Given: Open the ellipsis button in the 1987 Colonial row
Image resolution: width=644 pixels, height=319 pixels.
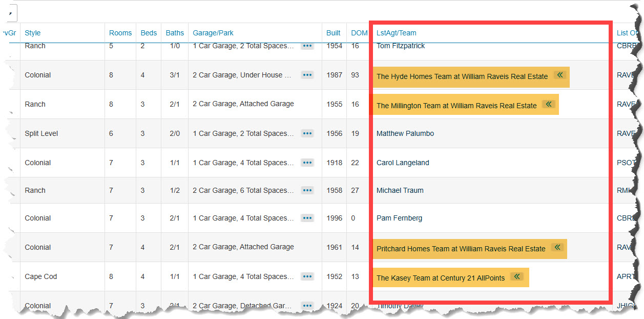Looking at the screenshot, I should (307, 75).
